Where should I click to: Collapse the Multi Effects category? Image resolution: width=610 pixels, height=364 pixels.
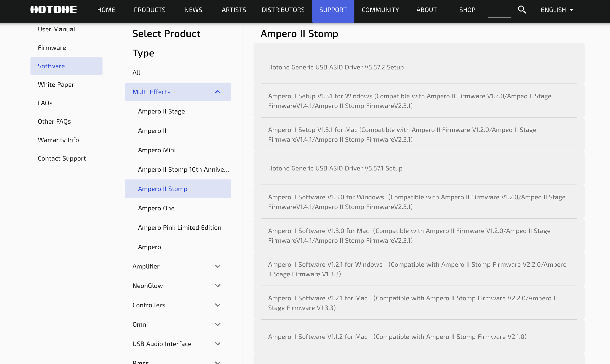(217, 92)
